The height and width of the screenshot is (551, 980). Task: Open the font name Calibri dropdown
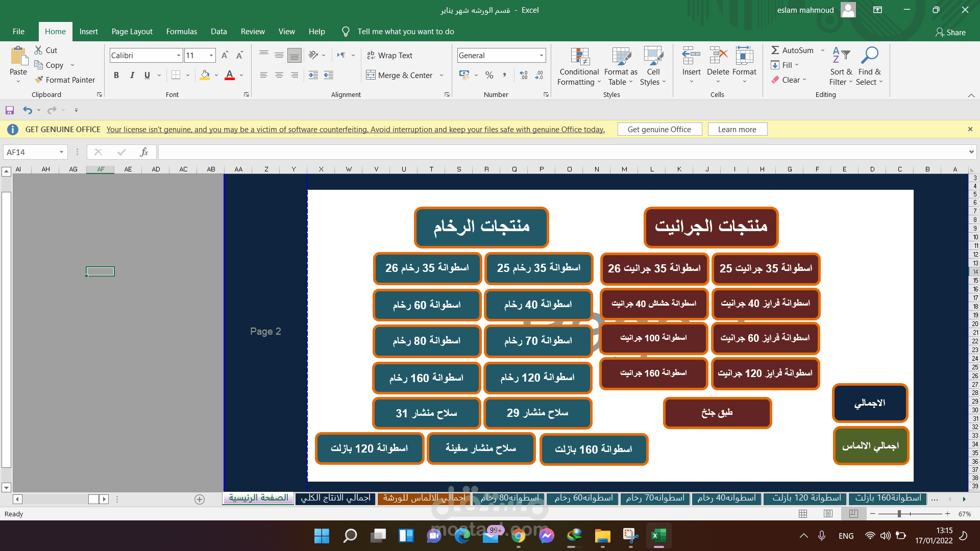tap(179, 56)
